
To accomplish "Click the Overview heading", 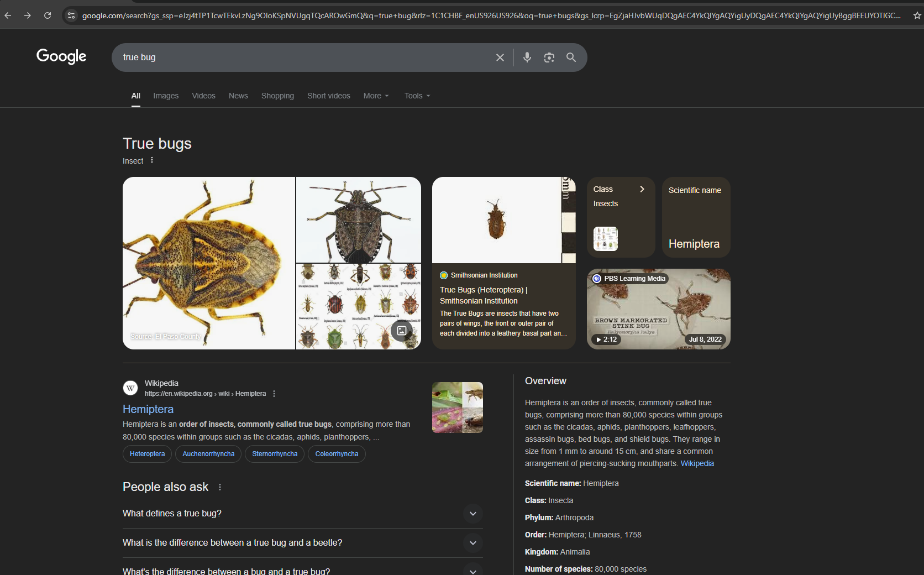I will (x=545, y=381).
